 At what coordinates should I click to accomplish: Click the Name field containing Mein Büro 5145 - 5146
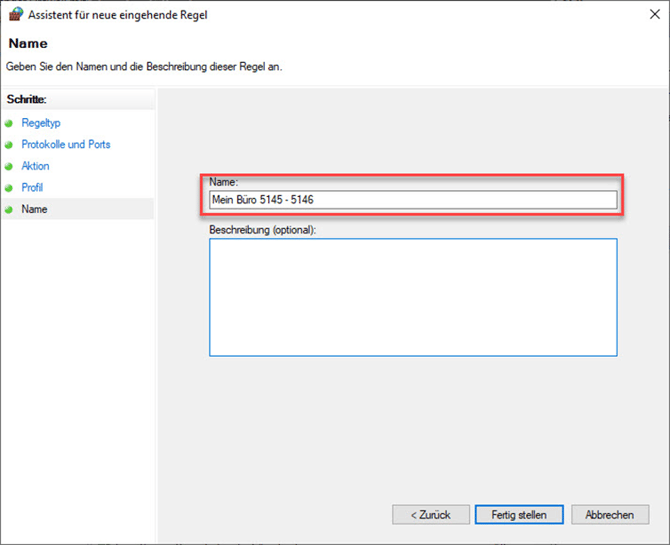click(412, 200)
